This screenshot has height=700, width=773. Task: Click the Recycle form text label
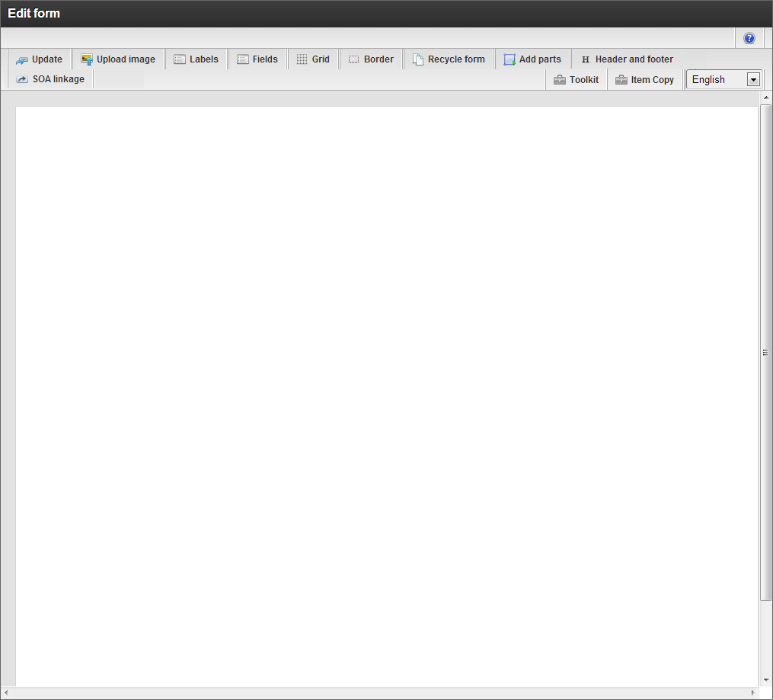[x=456, y=59]
